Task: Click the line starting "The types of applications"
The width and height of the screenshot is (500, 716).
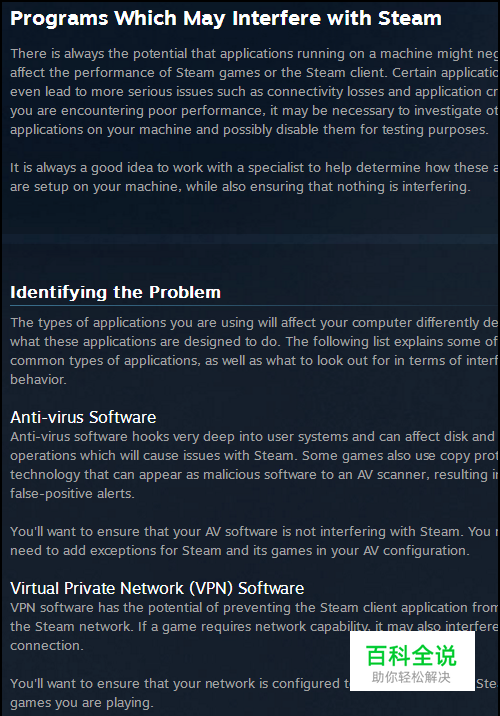Action: click(x=254, y=322)
